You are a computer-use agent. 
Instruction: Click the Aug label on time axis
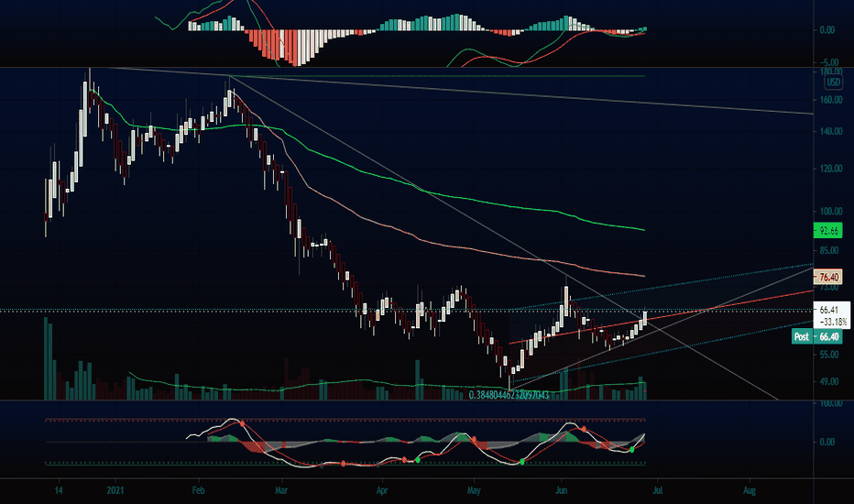tap(750, 490)
